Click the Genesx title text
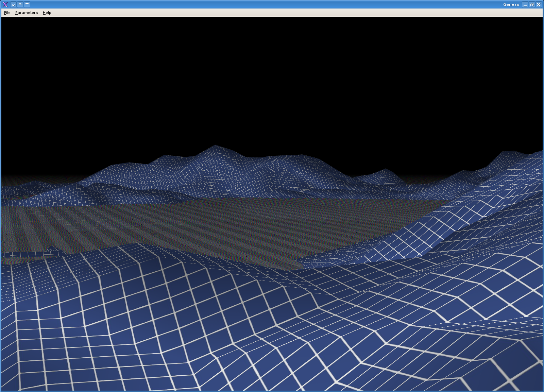Image resolution: width=544 pixels, height=392 pixels. coord(511,4)
